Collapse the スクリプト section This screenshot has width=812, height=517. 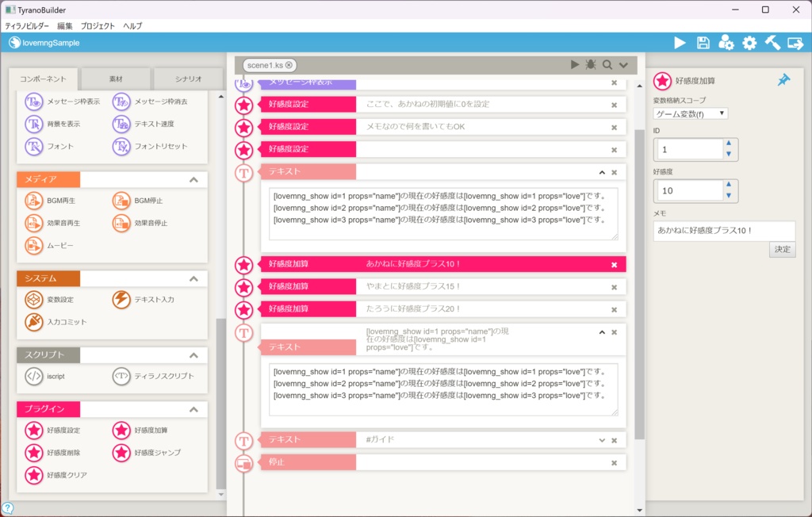[193, 355]
